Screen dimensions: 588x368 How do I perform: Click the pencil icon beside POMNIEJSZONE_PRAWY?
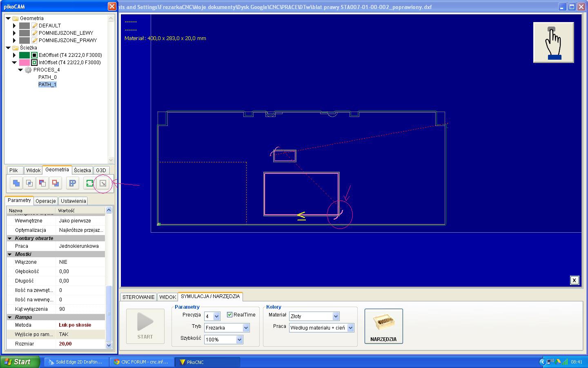pos(35,40)
